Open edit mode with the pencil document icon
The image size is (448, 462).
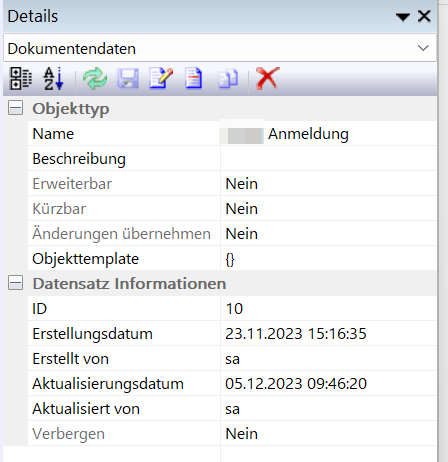click(161, 79)
